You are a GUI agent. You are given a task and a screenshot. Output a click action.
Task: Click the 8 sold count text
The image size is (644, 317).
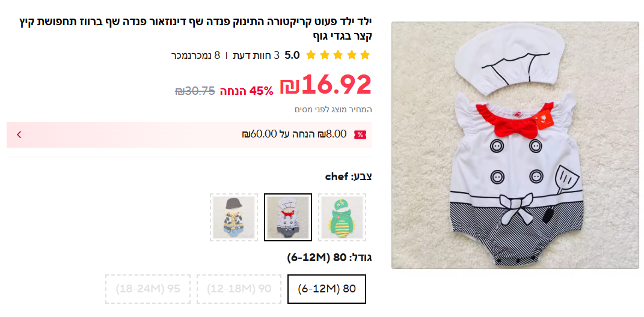click(195, 55)
